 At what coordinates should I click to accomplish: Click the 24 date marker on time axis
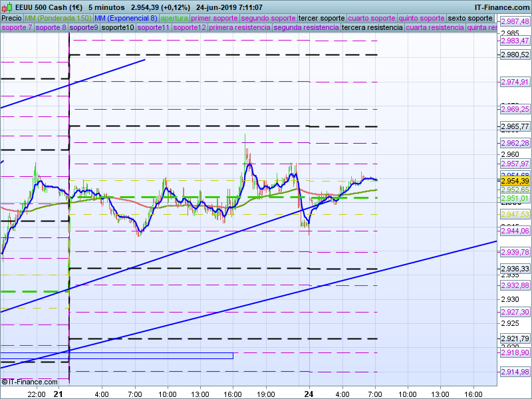(x=309, y=394)
